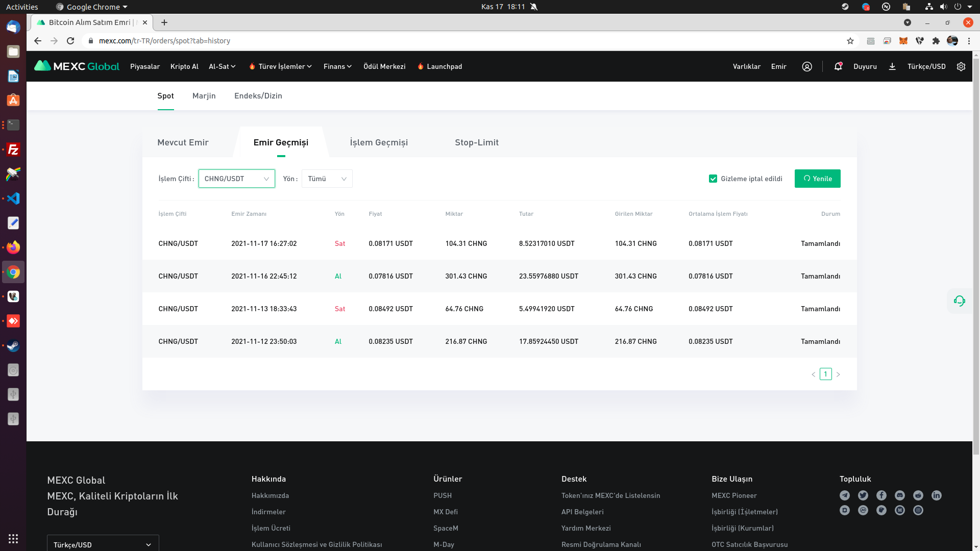Bookmark page with the star icon

(850, 41)
